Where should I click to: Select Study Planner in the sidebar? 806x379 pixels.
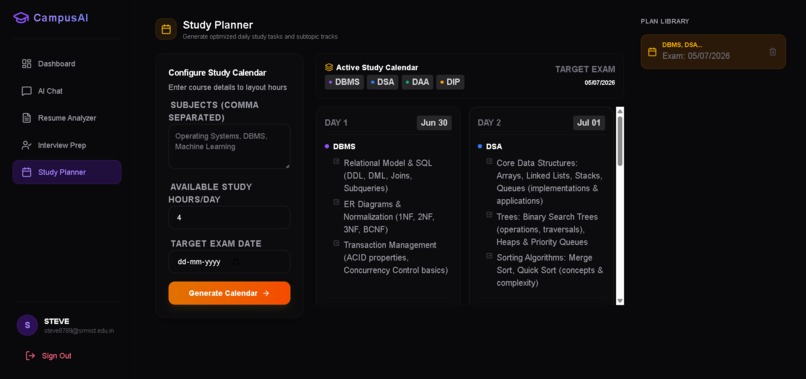point(67,172)
